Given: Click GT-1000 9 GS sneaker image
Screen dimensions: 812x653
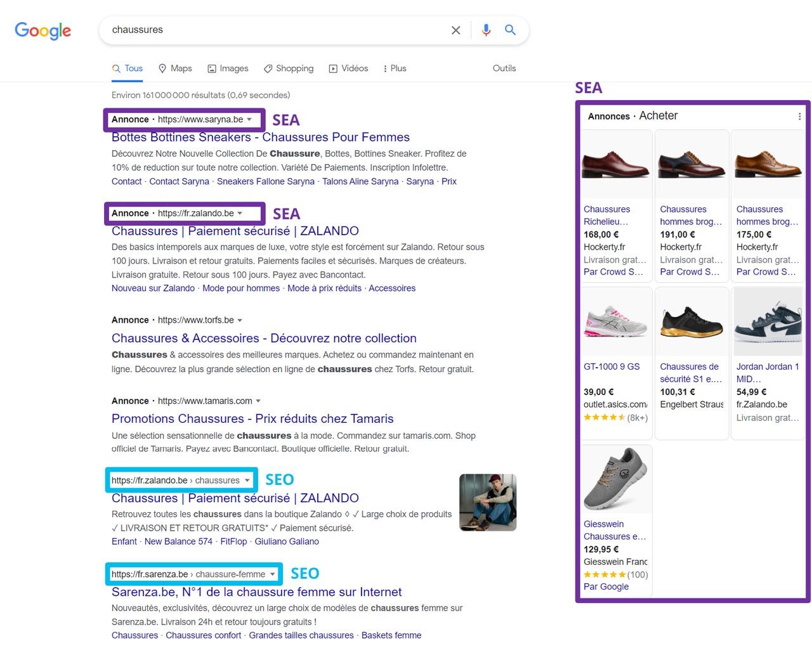Looking at the screenshot, I should point(616,321).
